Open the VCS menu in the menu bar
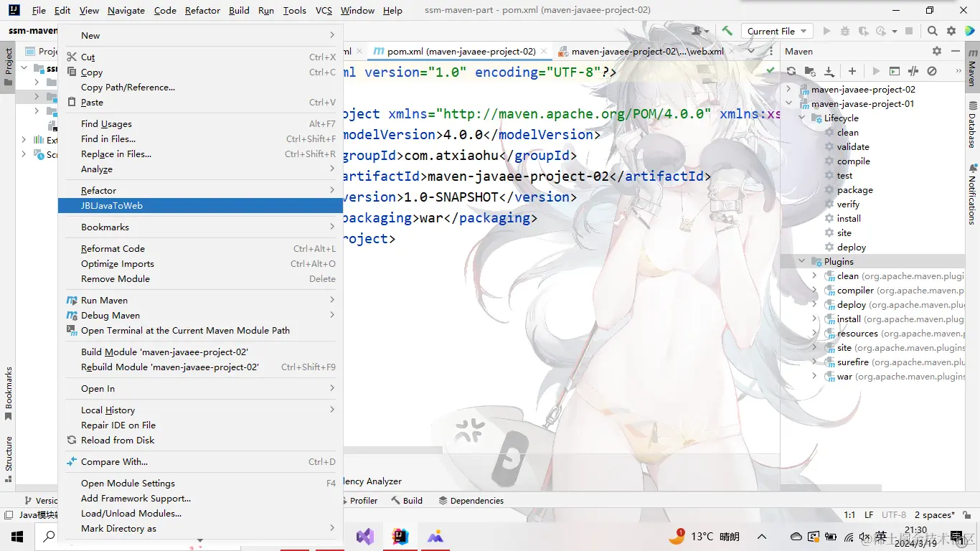The height and width of the screenshot is (551, 980). [x=324, y=11]
